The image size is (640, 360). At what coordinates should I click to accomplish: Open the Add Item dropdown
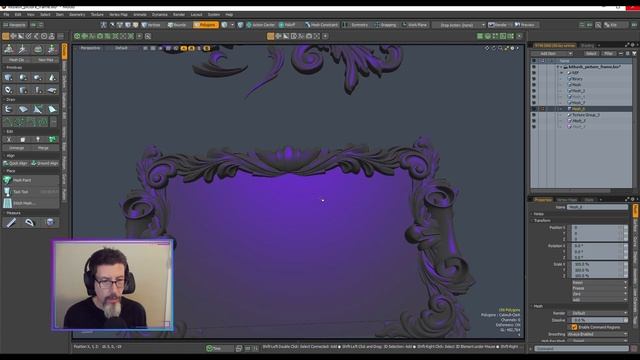(x=552, y=53)
